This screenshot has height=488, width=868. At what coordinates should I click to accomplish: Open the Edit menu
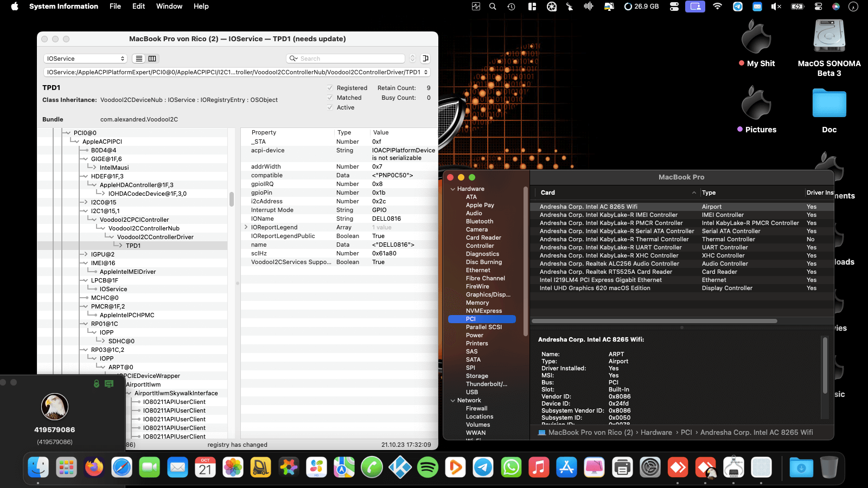click(138, 7)
